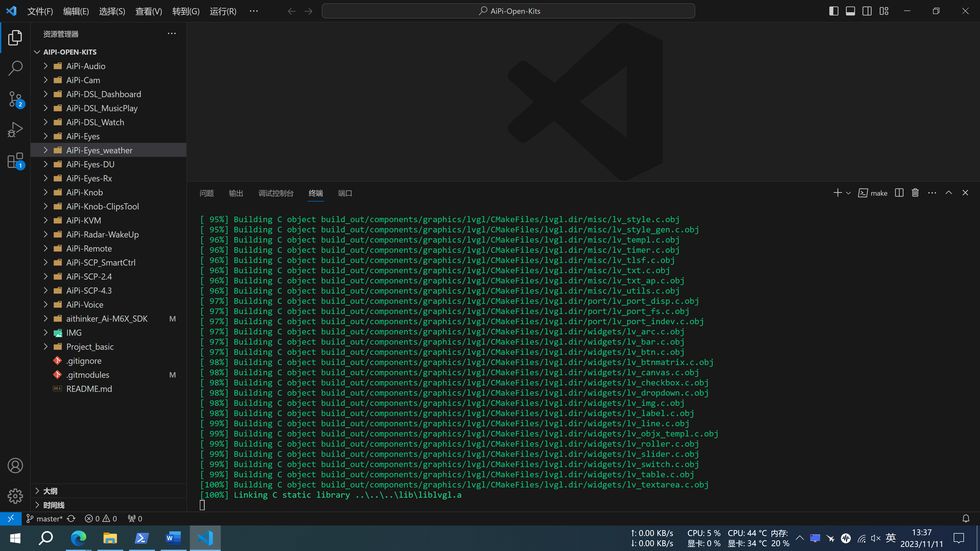
Task: Expand the AiPi-DSL_Dashboard folder
Action: coord(108,94)
